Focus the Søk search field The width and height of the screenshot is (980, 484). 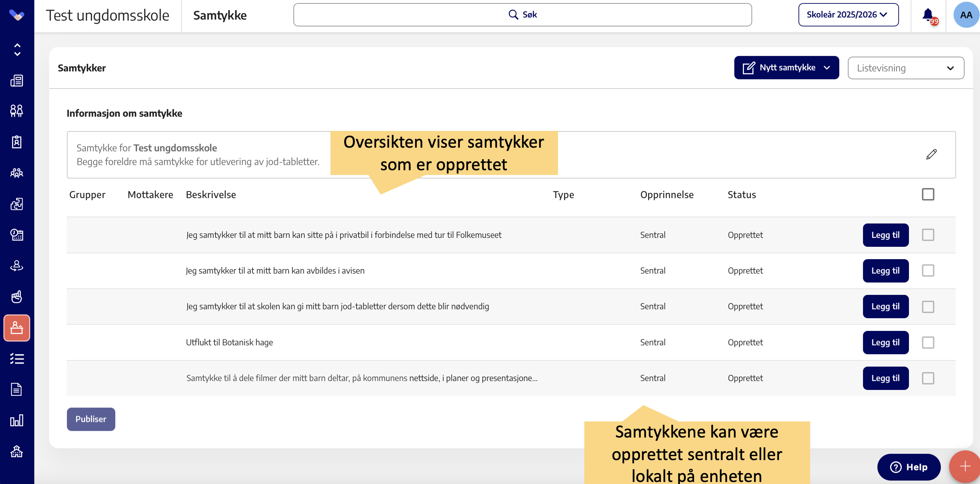(x=522, y=15)
